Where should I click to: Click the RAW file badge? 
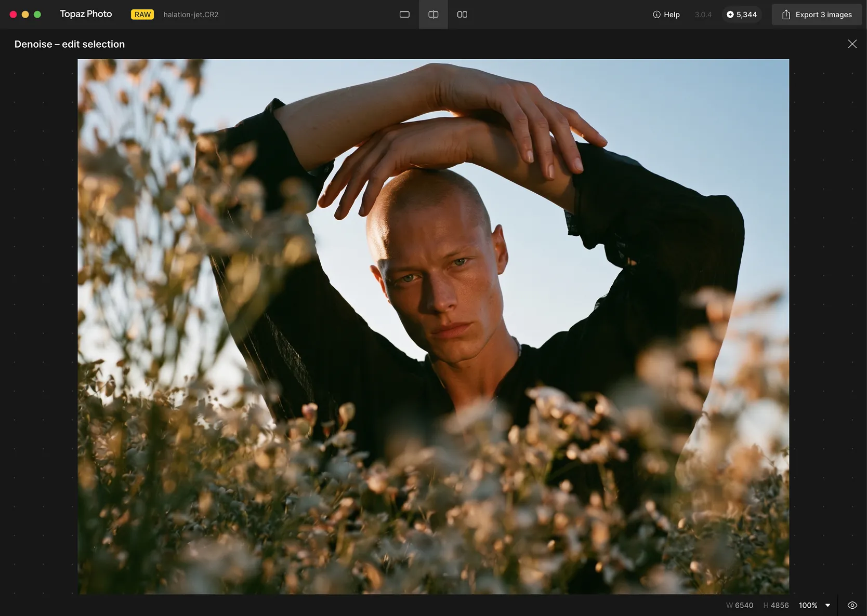click(x=142, y=15)
